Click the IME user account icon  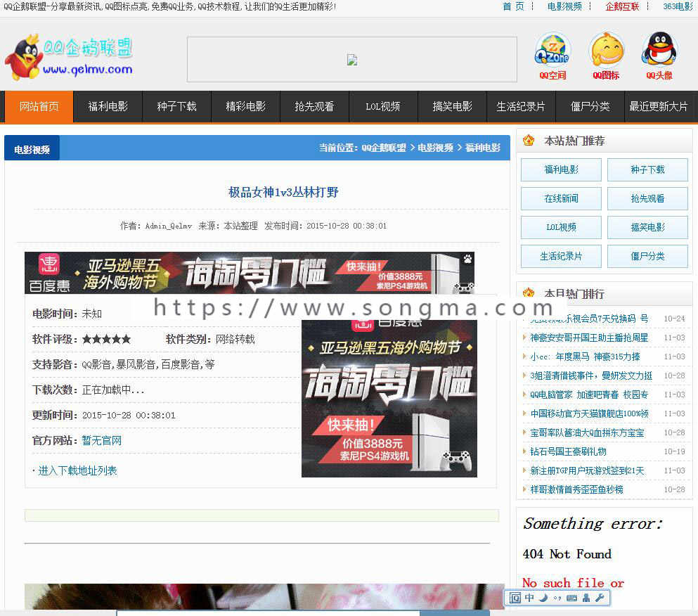586,598
